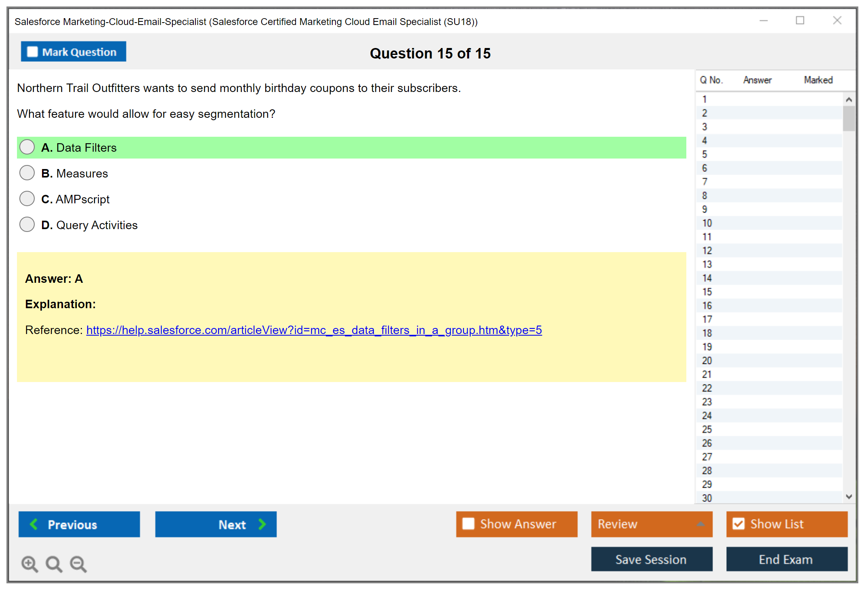The height and width of the screenshot is (593, 868).
Task: Toggle the Show Answer checkbox
Action: pos(468,524)
